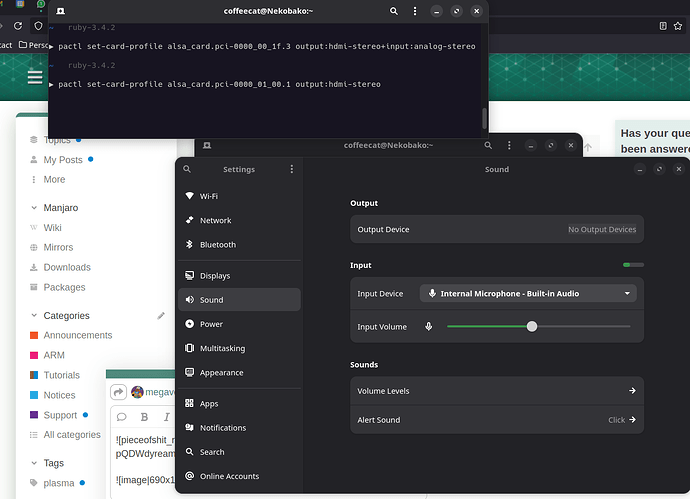This screenshot has height=499, width=690.
Task: Open Volume Levels
Action: tap(497, 391)
